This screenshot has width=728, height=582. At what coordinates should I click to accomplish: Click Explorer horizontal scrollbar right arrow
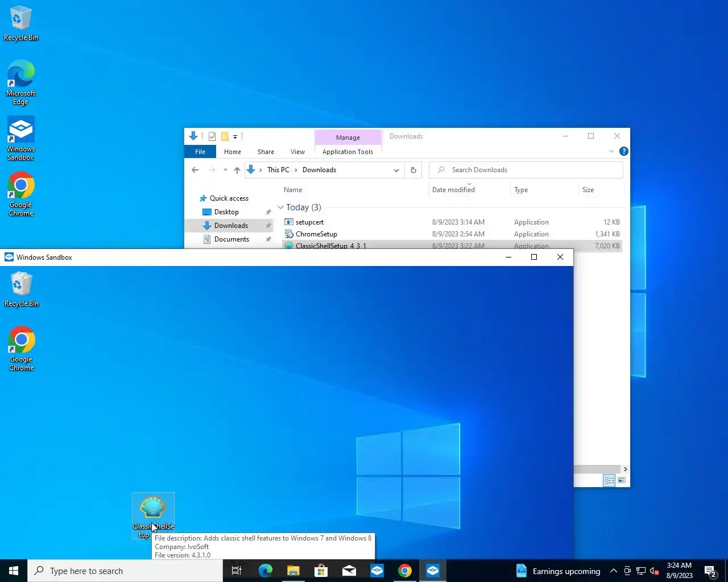click(625, 469)
